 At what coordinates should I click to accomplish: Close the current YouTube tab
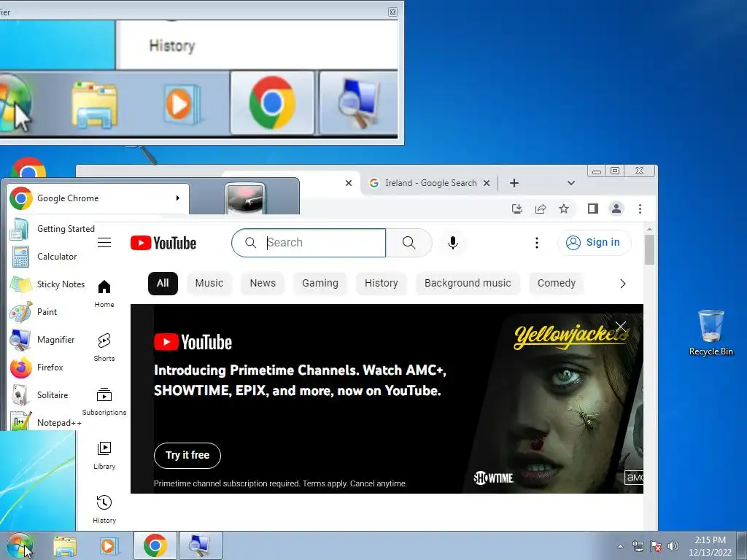tap(349, 183)
